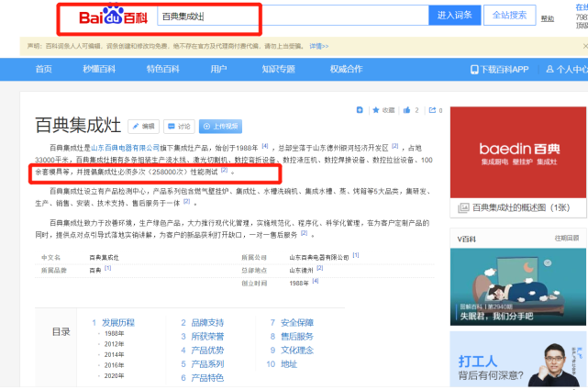Open the 秒懂百科 menu item
588x390 pixels.
coord(99,69)
